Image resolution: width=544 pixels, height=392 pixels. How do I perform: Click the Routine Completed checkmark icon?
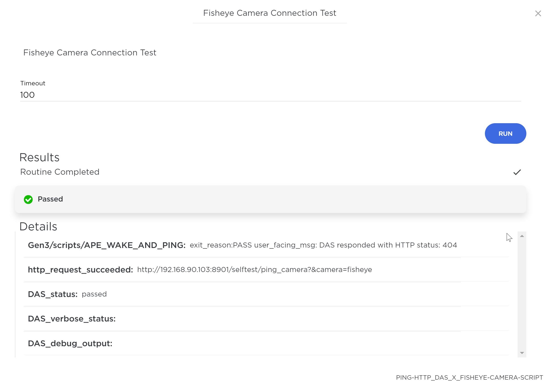(x=517, y=172)
